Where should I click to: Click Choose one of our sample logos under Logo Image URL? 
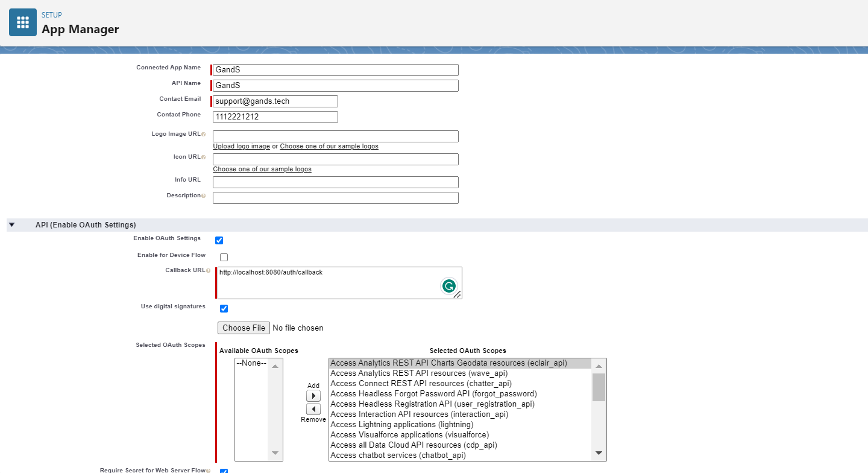329,147
